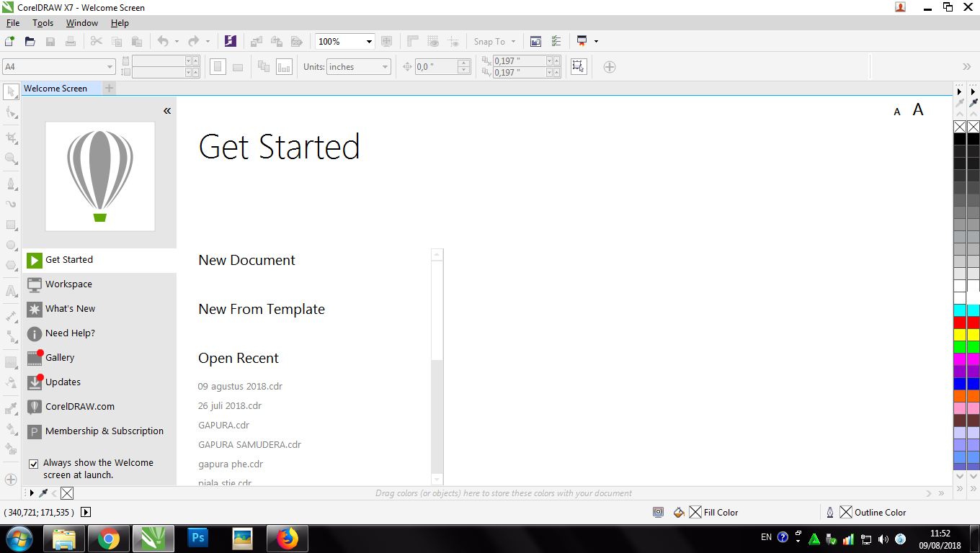Open the zoom level 100% dropdown
Screen dimensions: 980x553
[369, 42]
